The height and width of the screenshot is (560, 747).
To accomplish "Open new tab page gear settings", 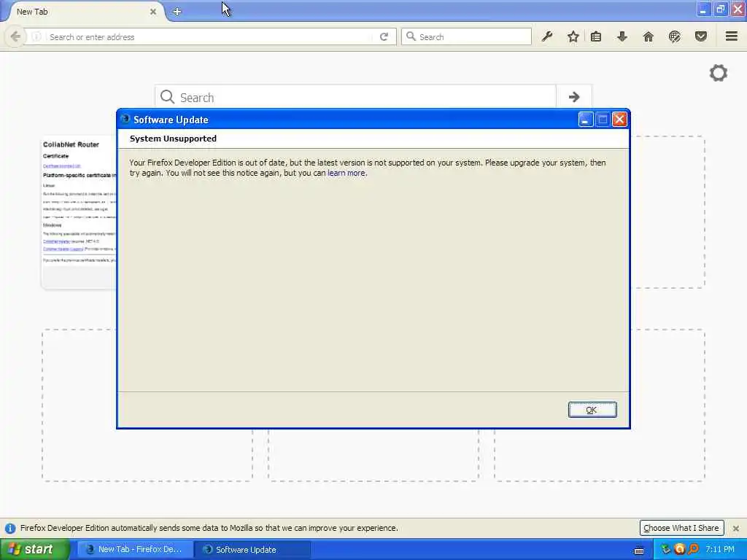I will tap(719, 73).
